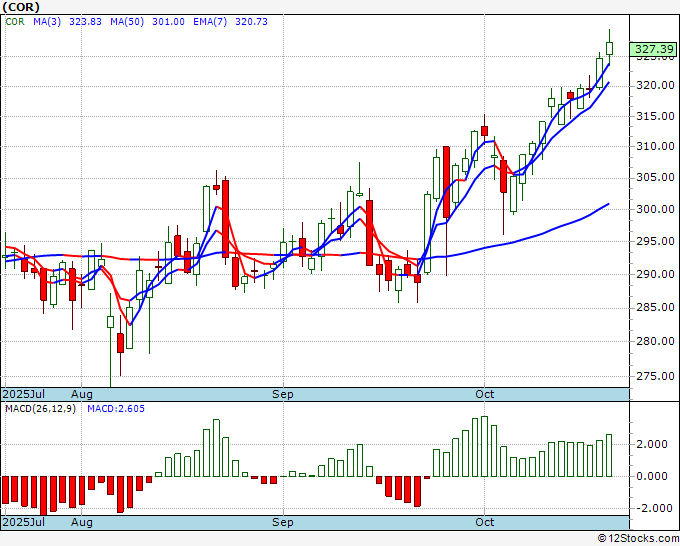Image resolution: width=680 pixels, height=546 pixels.
Task: Click 2025Jul on the MACD panel axis
Action: pos(24,522)
